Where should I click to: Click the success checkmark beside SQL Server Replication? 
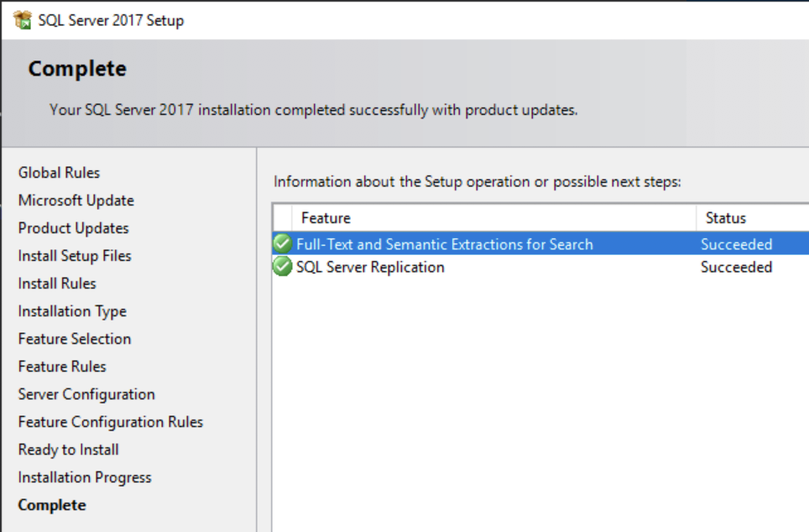coord(282,267)
